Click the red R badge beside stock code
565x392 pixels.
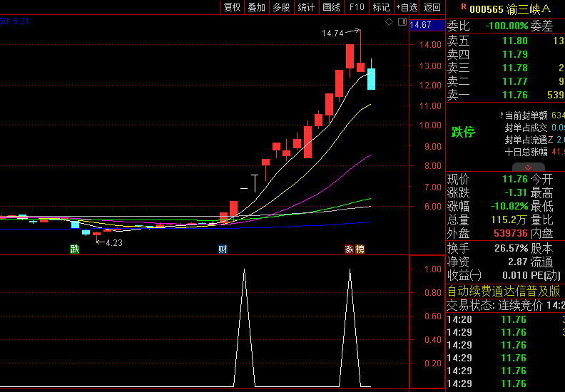[463, 7]
